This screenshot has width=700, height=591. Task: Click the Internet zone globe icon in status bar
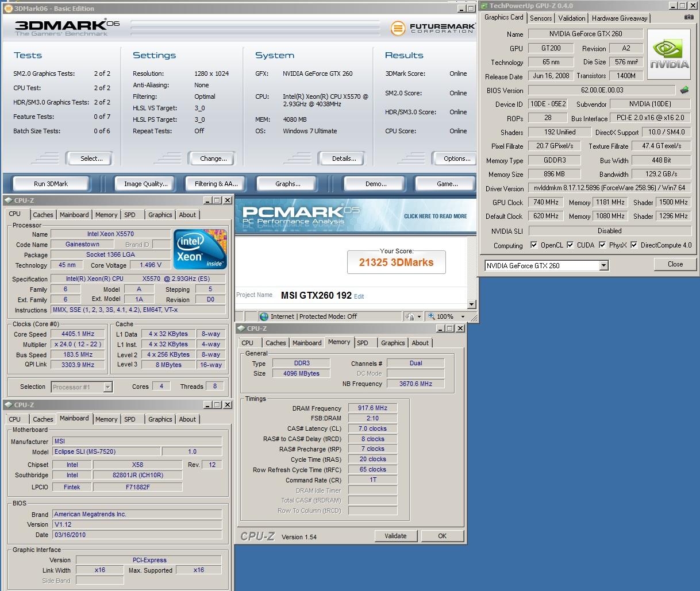pos(264,316)
